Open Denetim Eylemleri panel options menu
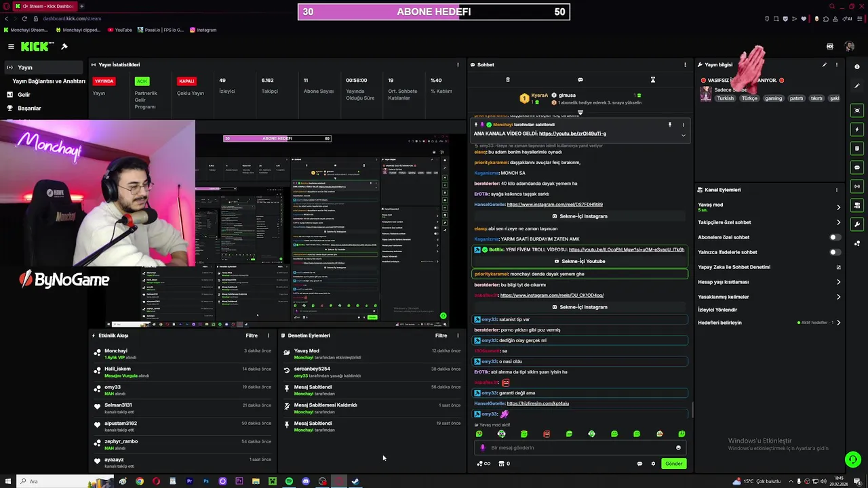Viewport: 868px width, 488px height. click(458, 335)
